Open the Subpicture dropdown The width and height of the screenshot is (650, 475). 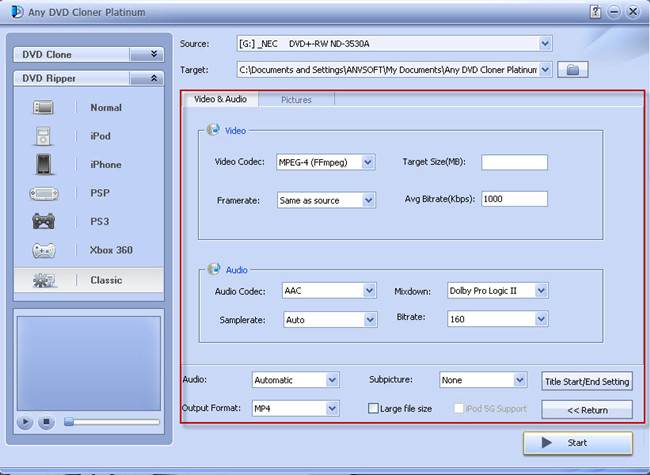point(519,380)
